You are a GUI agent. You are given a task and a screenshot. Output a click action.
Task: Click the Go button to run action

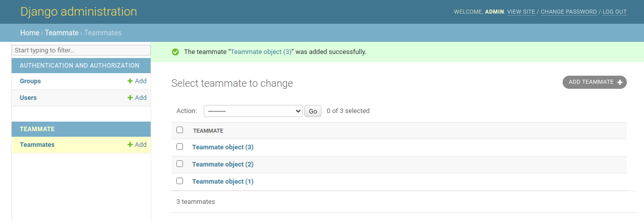click(x=313, y=111)
